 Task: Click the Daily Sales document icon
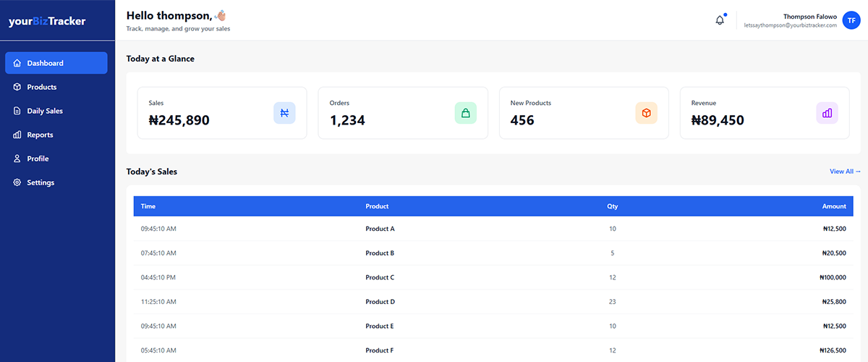(17, 111)
